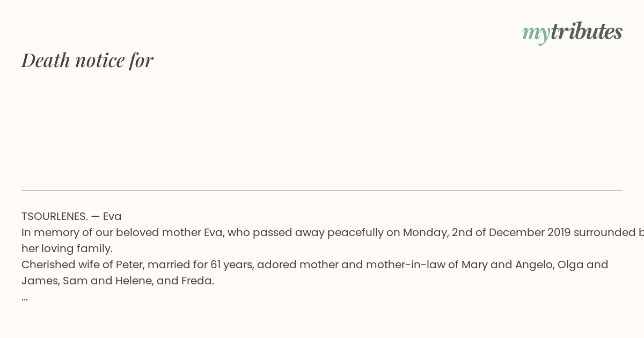Image resolution: width=644 pixels, height=338 pixels.
Task: Click the green "my" part of logo
Action: coord(536,34)
